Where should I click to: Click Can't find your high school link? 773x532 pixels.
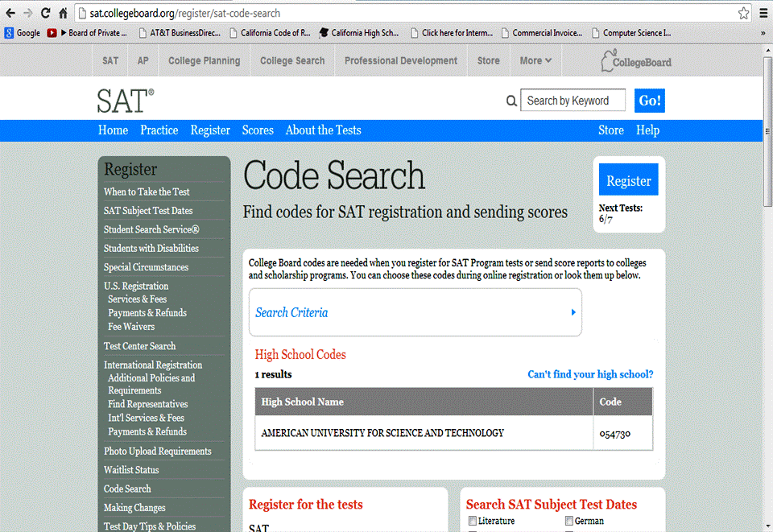(x=590, y=374)
